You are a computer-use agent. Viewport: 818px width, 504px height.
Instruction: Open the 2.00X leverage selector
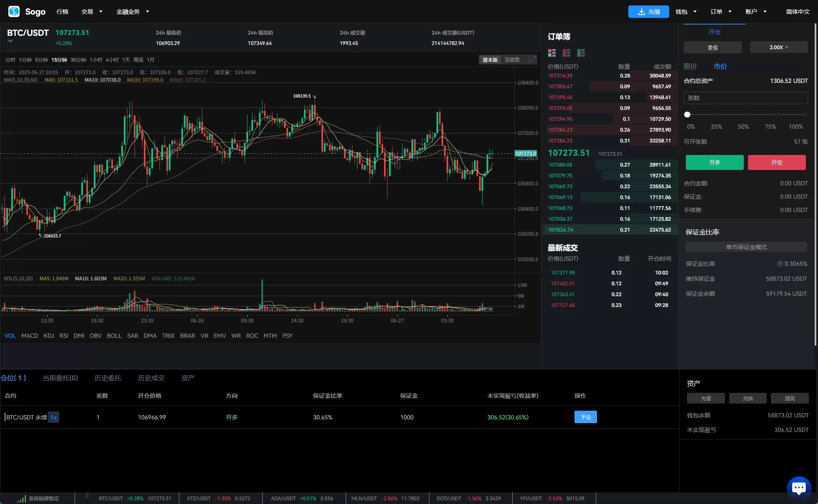(x=778, y=47)
